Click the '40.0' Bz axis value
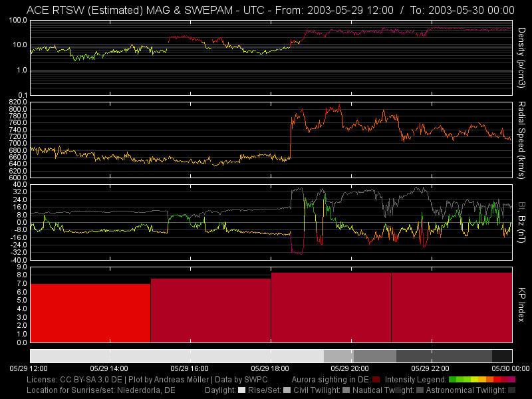 click(20, 185)
